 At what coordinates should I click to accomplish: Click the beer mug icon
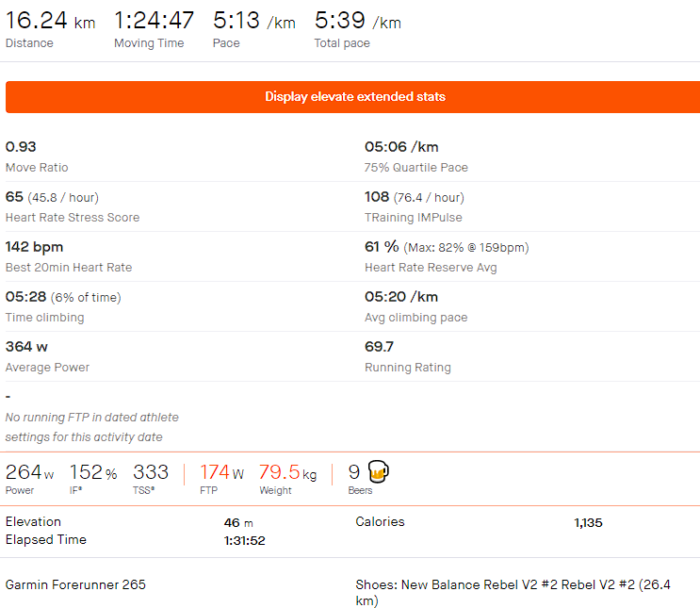[380, 471]
